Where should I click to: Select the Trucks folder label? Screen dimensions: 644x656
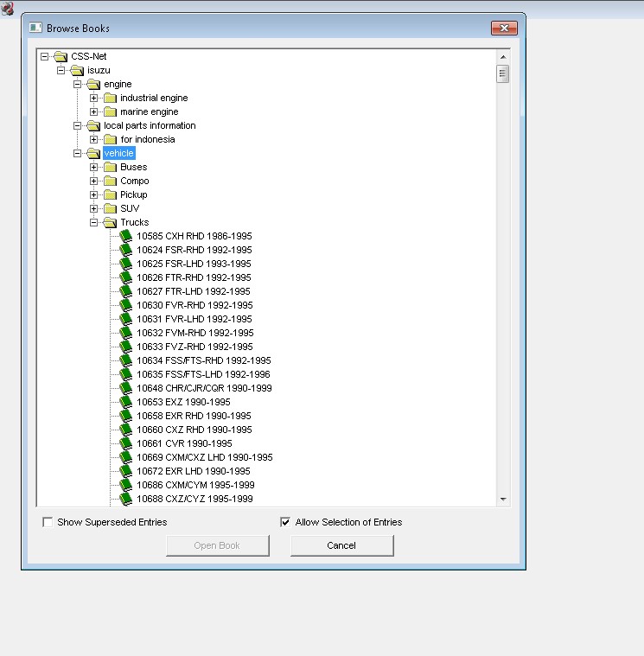pos(135,222)
